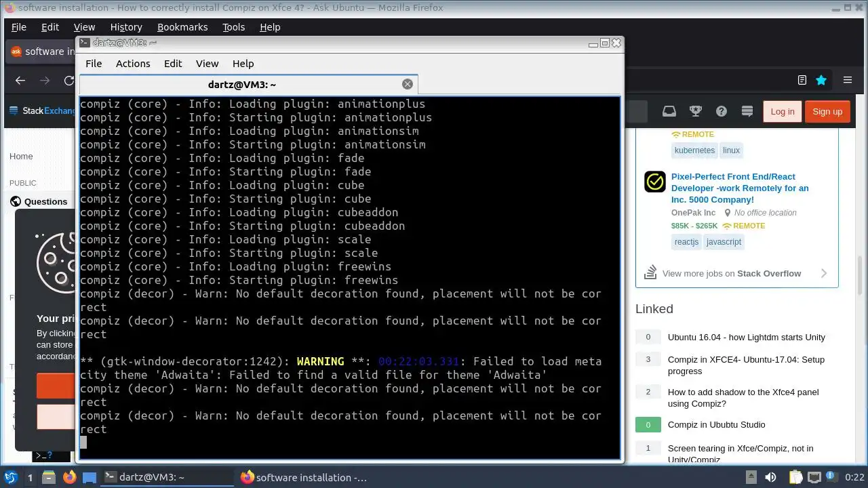Viewport: 868px width, 488px height.
Task: Open the taskbar start menu icon
Action: click(11, 477)
